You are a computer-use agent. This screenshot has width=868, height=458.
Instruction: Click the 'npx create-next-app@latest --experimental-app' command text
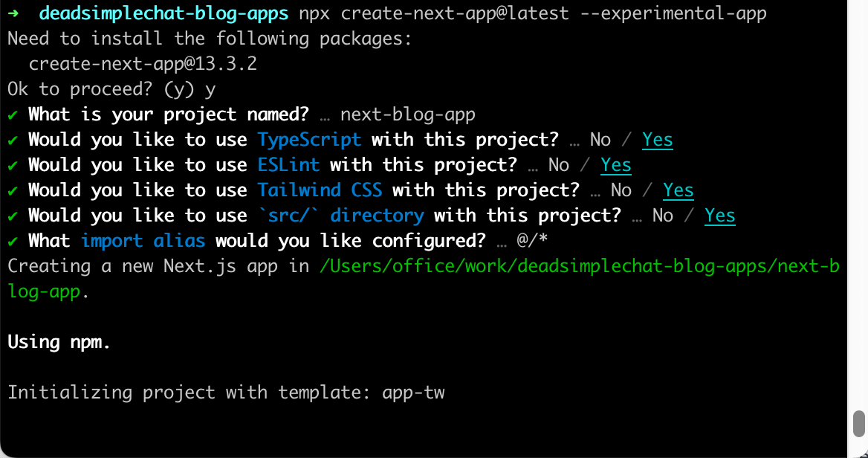coord(533,13)
